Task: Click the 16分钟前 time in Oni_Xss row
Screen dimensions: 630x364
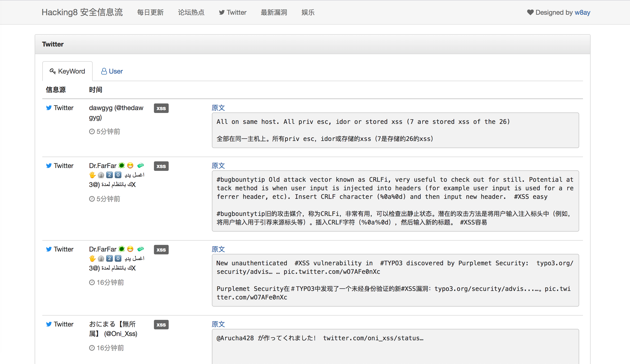Action: [110, 348]
